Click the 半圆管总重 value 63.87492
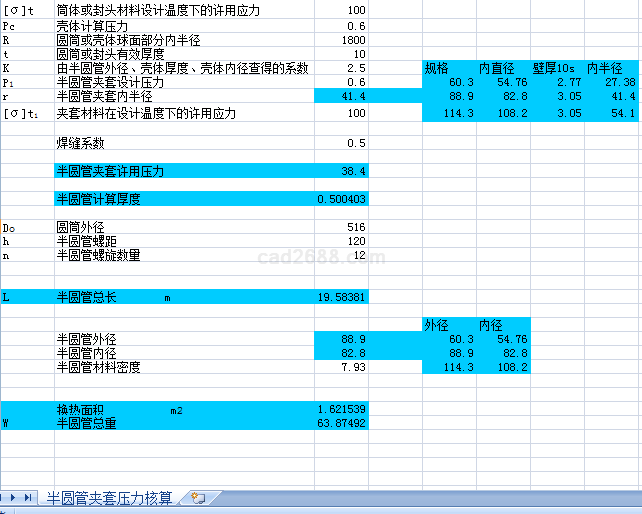Viewport: 642px width, 514px height. click(341, 423)
